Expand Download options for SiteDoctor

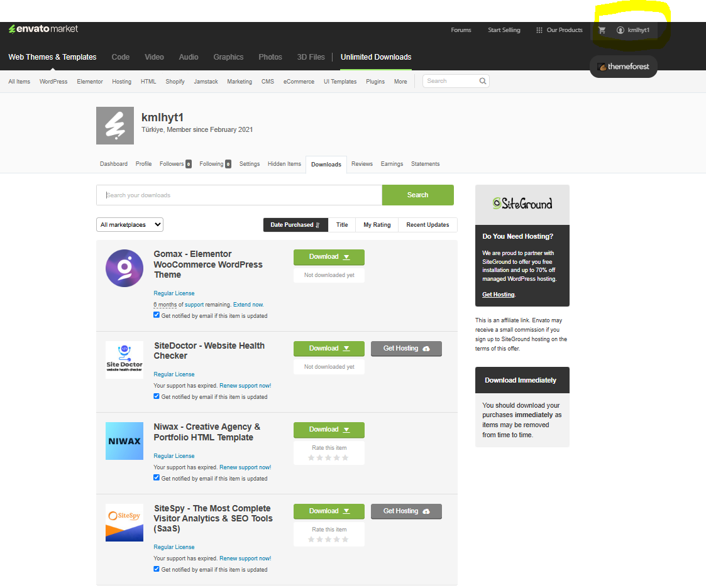click(x=329, y=349)
